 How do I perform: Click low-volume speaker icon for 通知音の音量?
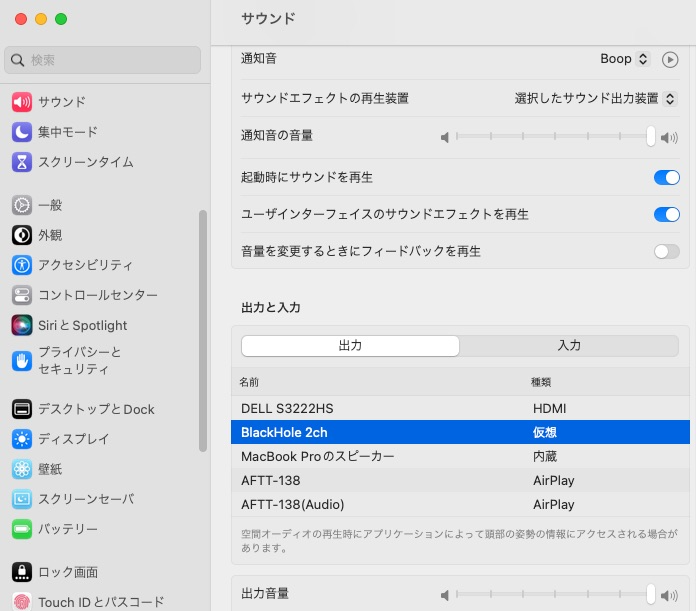[445, 138]
